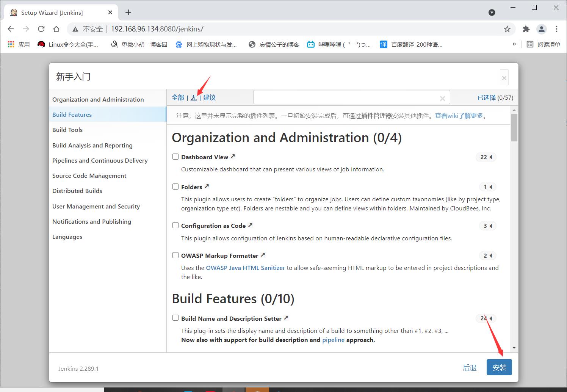Open 查看wiki了解更多 link
Viewport: 567px width, 392px height.
click(459, 116)
